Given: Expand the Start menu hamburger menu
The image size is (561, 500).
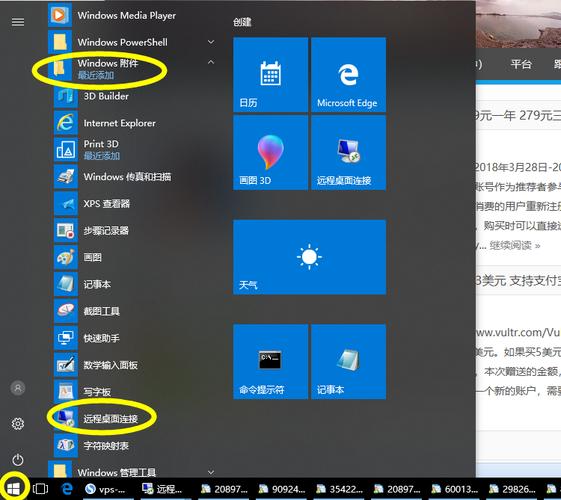Looking at the screenshot, I should [18, 22].
